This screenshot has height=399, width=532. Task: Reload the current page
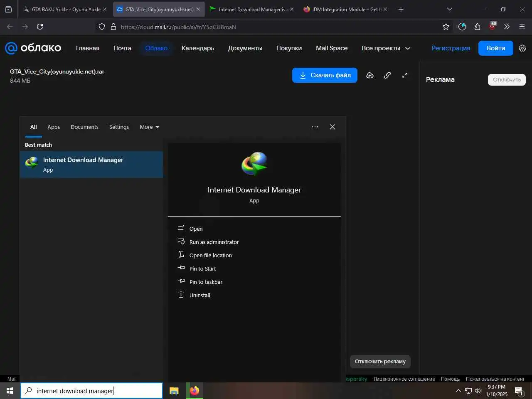point(40,27)
